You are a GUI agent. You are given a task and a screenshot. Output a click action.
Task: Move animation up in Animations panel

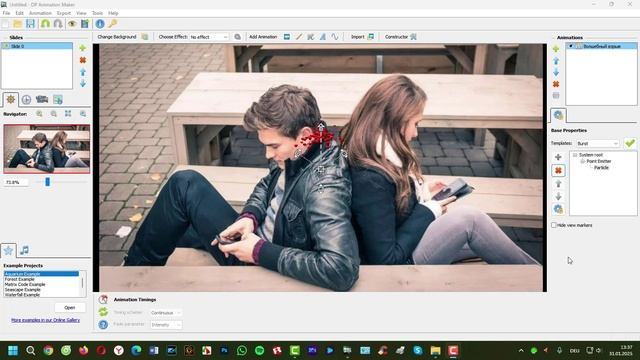coord(556,61)
